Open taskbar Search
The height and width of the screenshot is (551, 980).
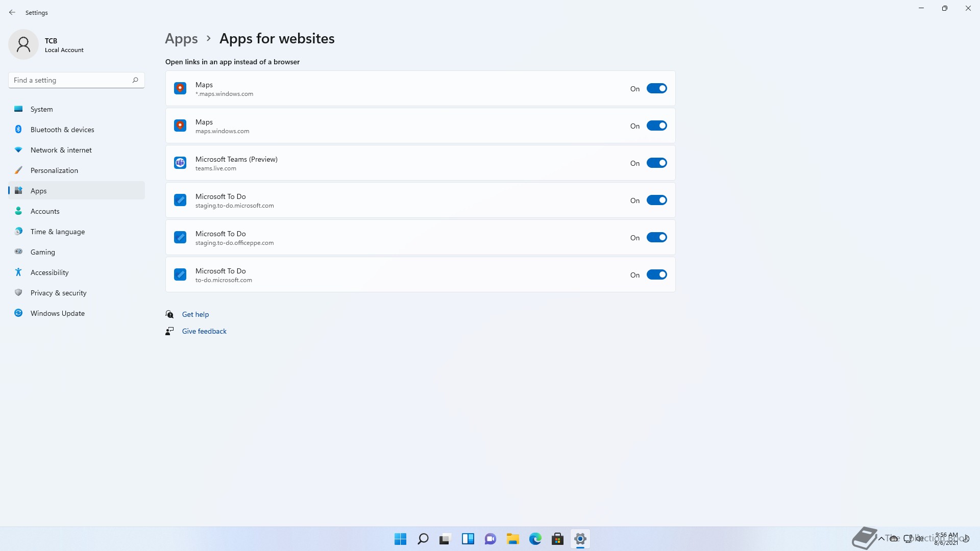point(423,539)
